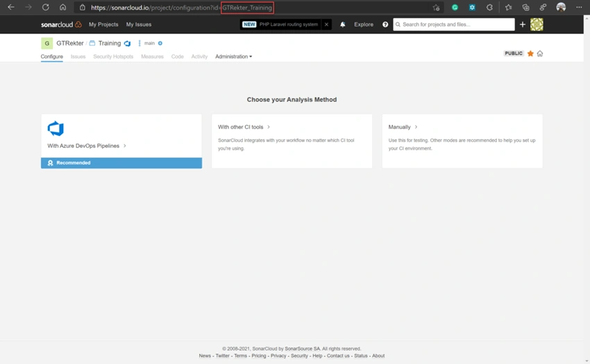Click the Recommended bar on Azure card
Screen dimensions: 590x364
point(121,163)
